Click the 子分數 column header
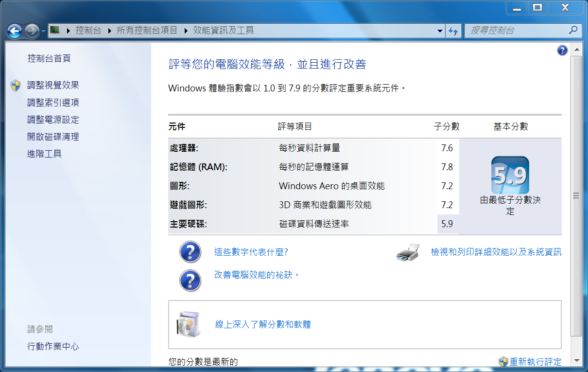 click(x=447, y=126)
